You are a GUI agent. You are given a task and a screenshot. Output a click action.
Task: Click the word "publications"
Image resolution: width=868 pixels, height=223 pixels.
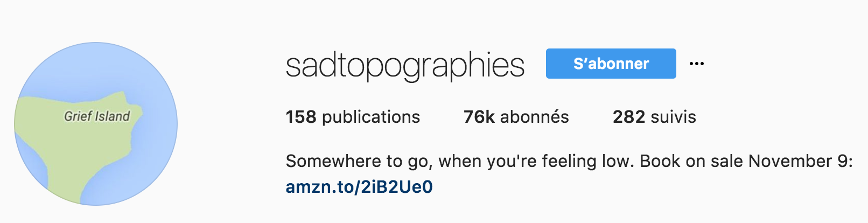pos(371,117)
